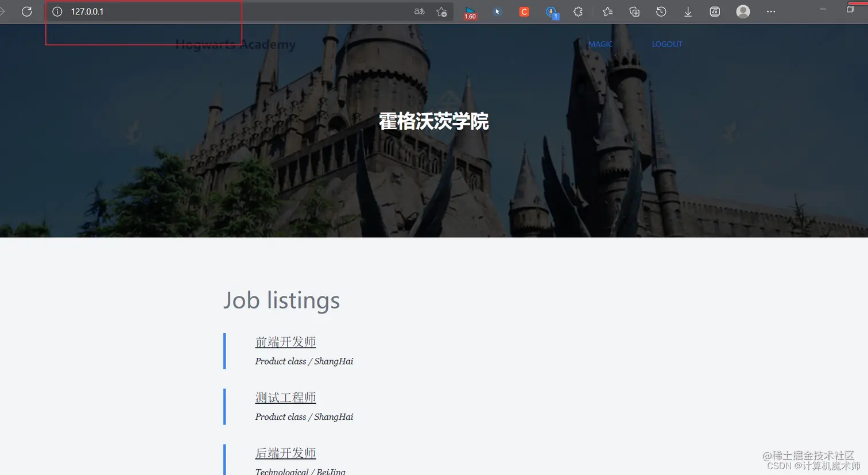Click LOGOUT in the navigation bar
This screenshot has height=475, width=868.
coord(667,44)
